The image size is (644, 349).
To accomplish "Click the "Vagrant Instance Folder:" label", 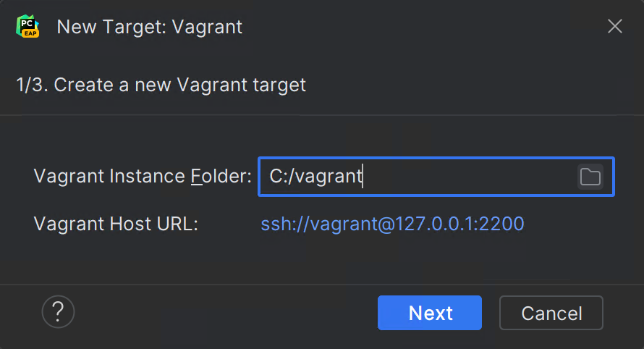I will click(143, 177).
